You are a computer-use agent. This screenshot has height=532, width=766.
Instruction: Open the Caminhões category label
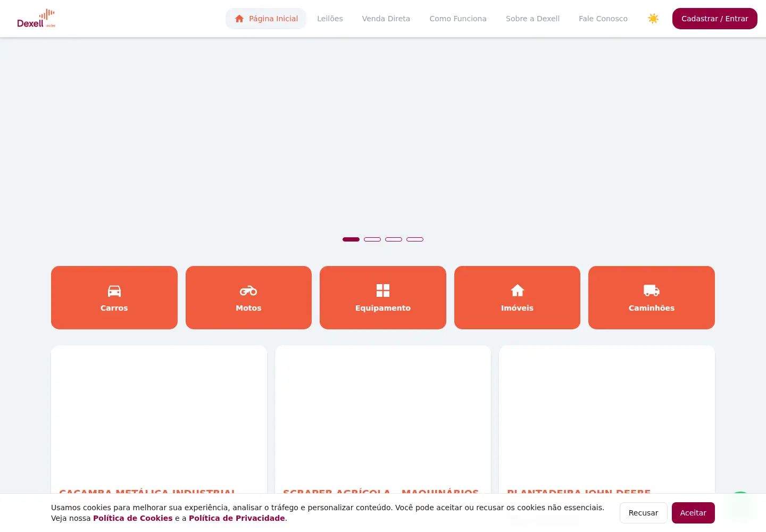(652, 308)
